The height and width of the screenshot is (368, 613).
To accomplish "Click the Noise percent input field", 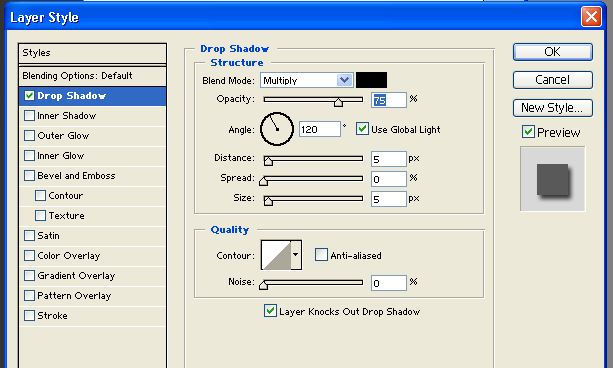I will coord(389,283).
